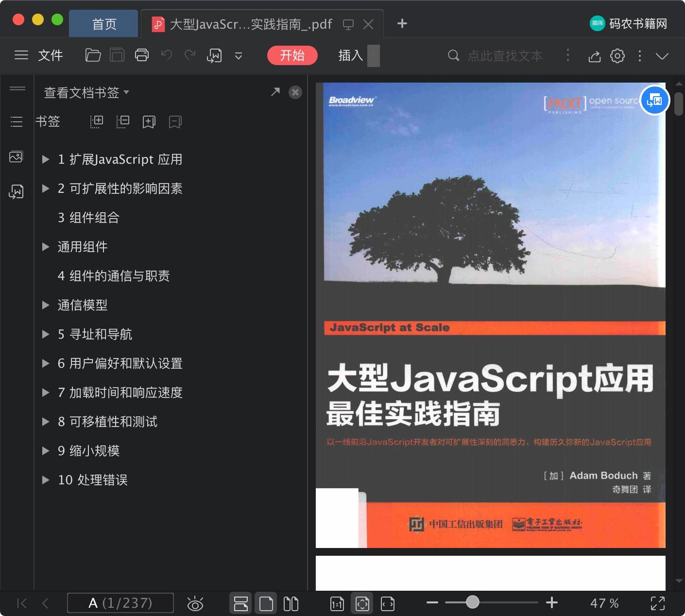Click the open folder icon

93,55
